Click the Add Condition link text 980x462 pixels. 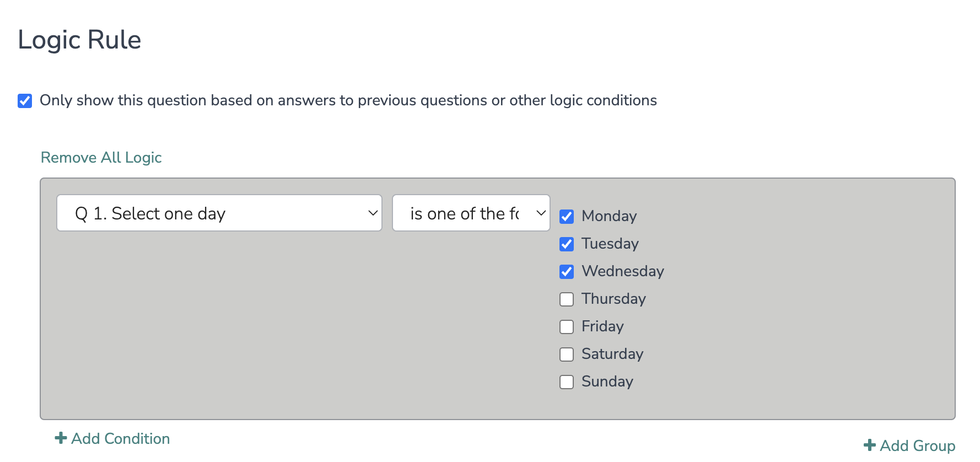[x=121, y=439]
